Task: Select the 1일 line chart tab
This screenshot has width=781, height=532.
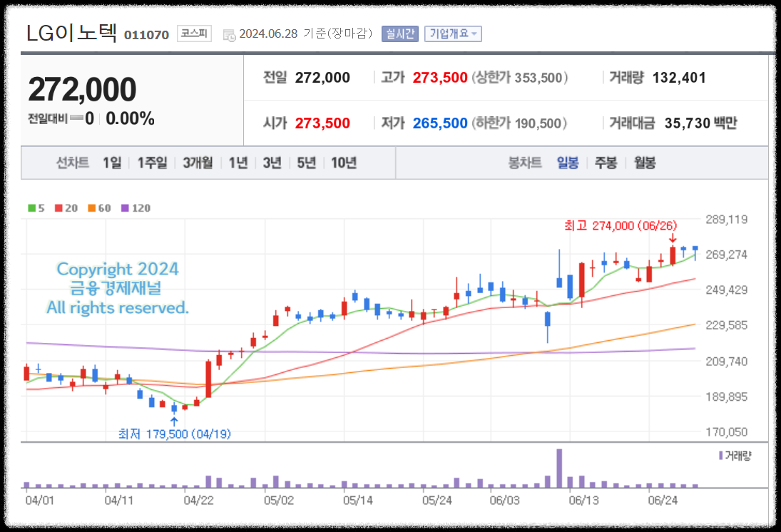Action: tap(112, 163)
